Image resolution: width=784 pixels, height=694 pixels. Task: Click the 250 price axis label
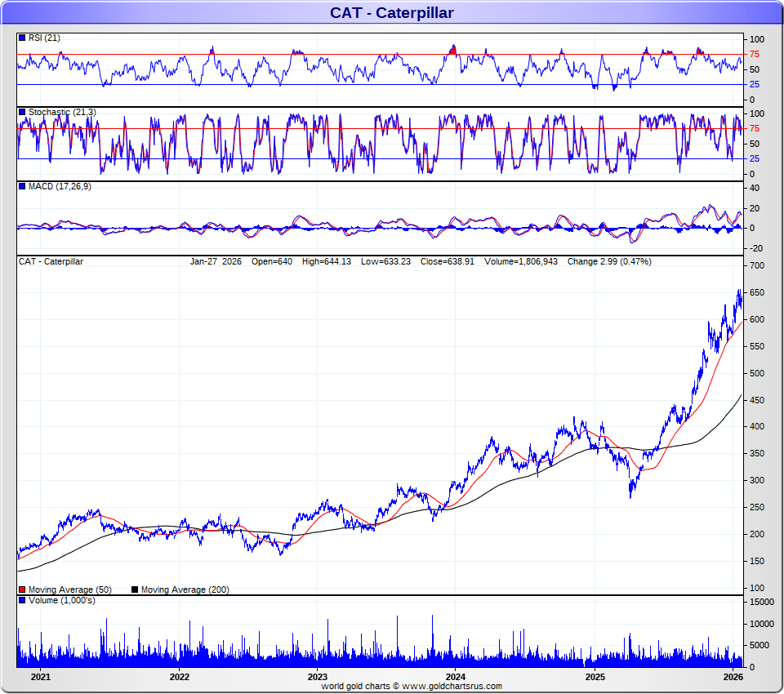[757, 508]
